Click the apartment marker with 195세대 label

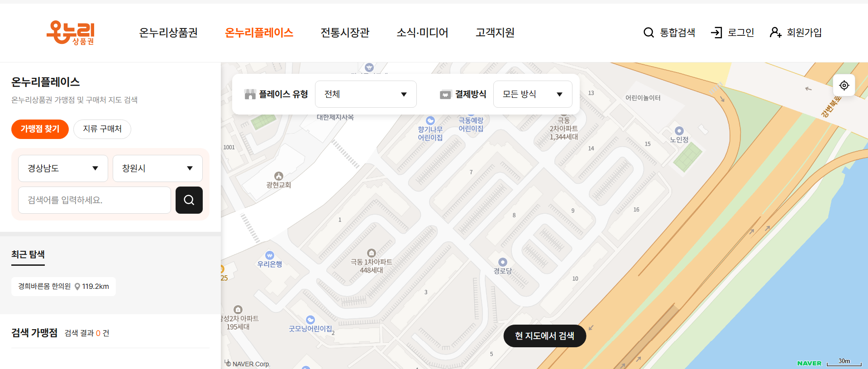coord(238,310)
